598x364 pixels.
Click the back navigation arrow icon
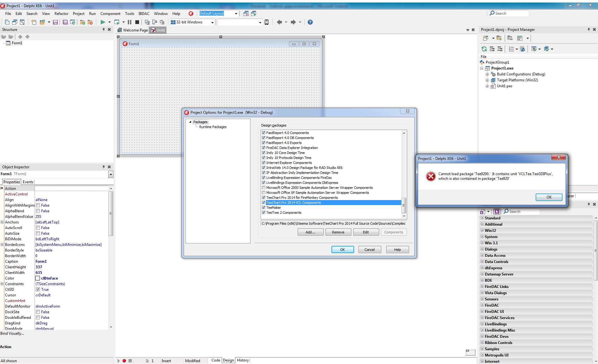pyautogui.click(x=279, y=22)
